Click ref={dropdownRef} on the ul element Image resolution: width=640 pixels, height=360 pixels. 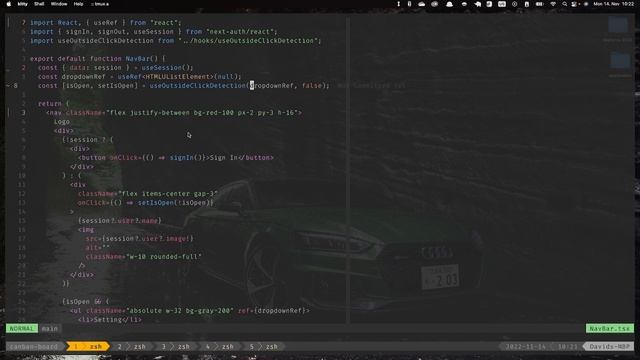(x=273, y=311)
